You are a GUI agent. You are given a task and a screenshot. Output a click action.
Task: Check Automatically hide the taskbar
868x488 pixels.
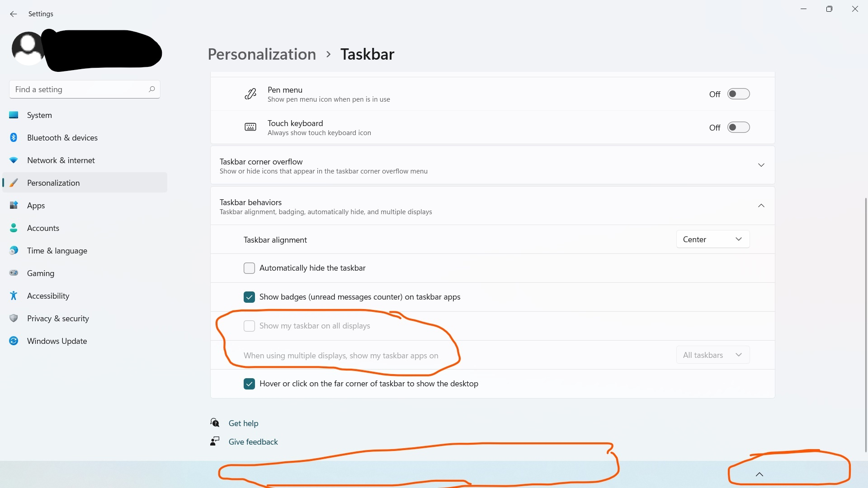point(249,268)
